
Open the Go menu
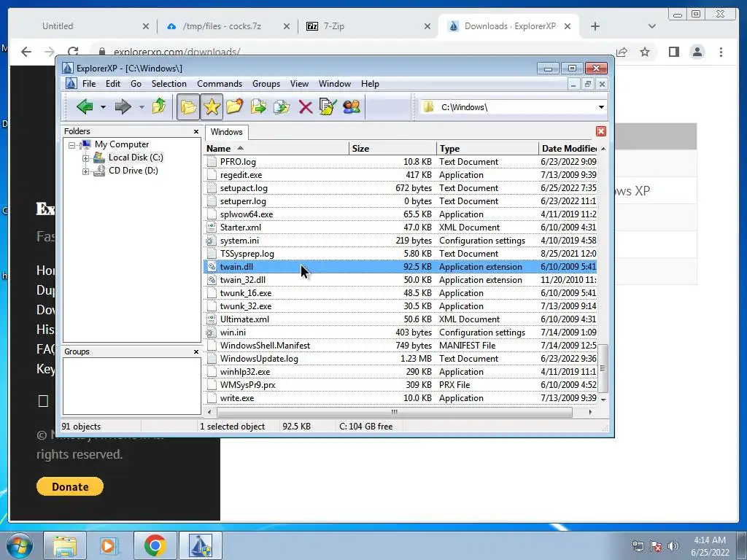coord(136,84)
